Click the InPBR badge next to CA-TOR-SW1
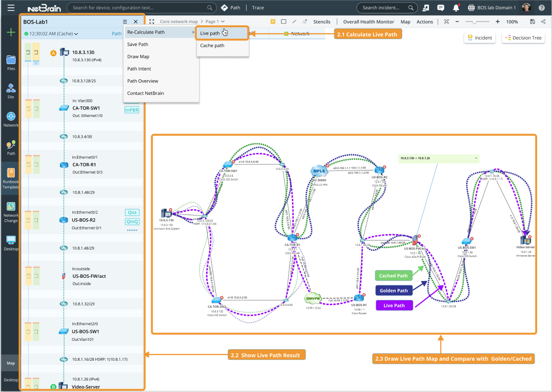 tap(131, 110)
